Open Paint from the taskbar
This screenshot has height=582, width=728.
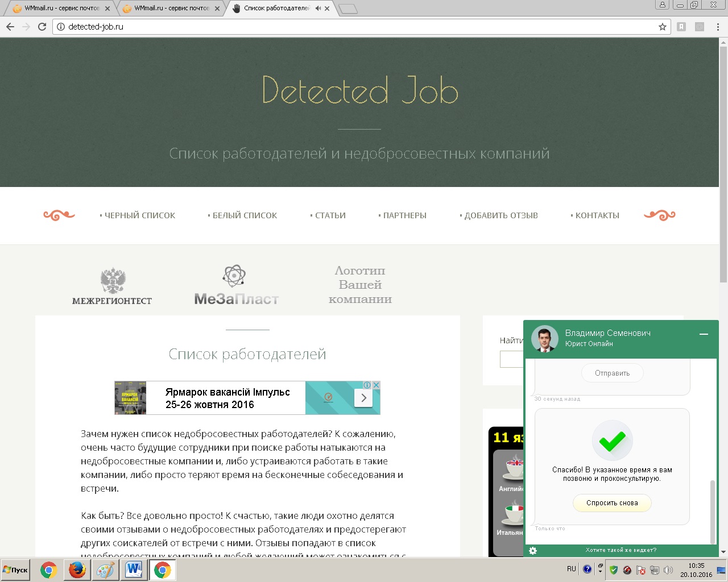click(105, 570)
